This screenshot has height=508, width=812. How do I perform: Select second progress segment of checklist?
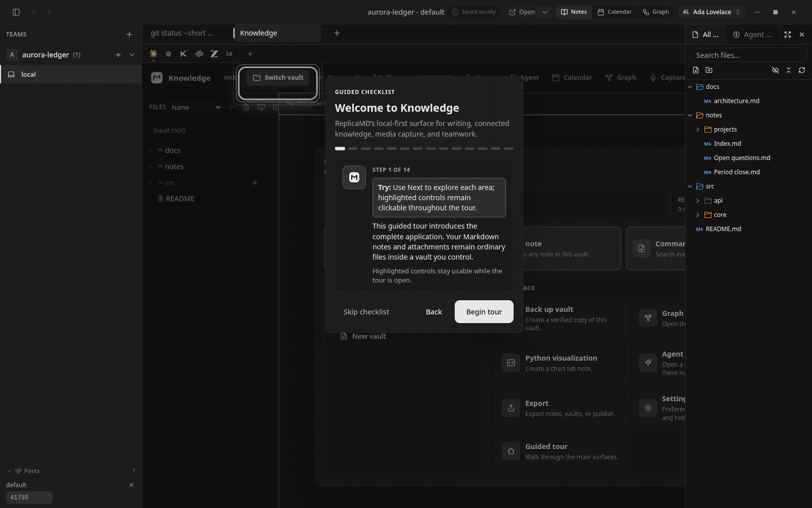(353, 149)
